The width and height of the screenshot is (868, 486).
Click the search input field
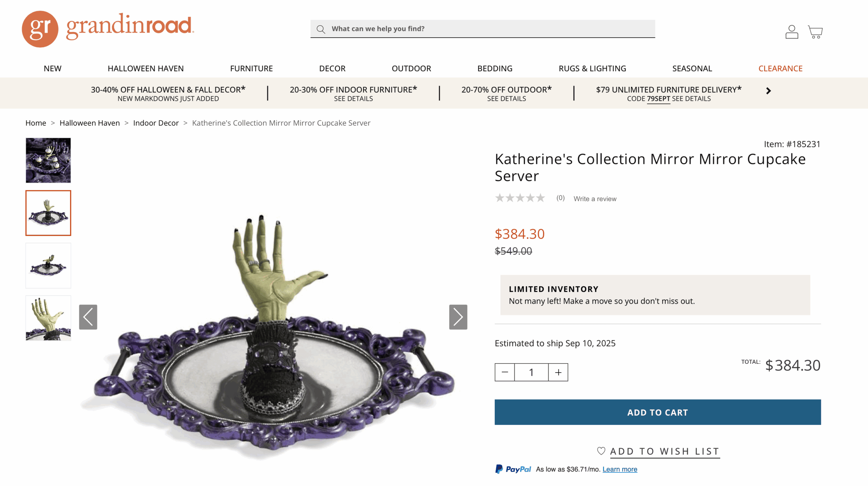(488, 29)
